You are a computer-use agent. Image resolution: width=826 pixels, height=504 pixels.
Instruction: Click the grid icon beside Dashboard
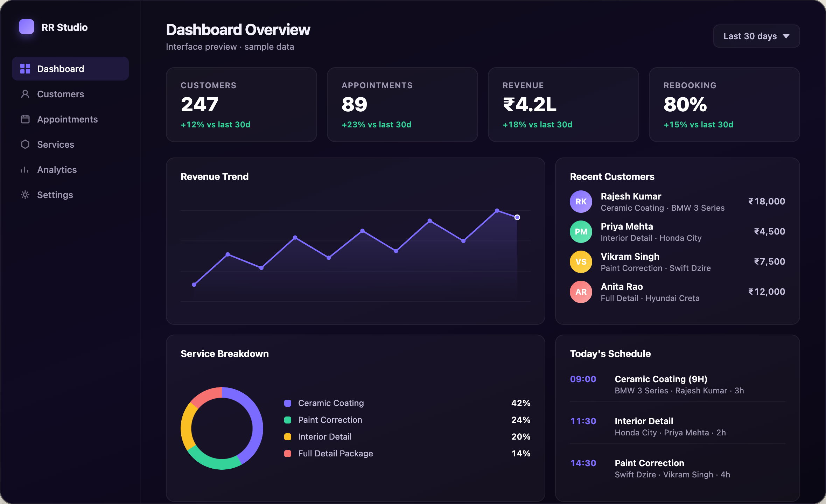click(x=25, y=69)
